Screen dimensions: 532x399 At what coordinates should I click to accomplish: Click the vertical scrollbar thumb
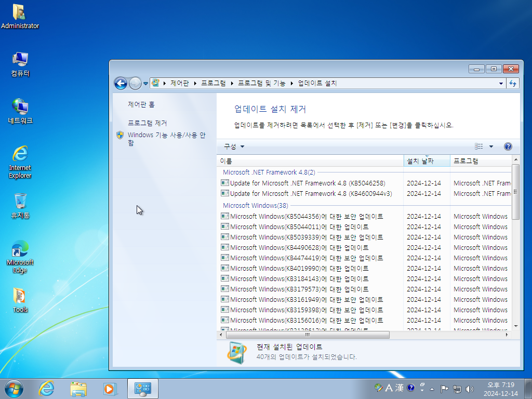click(x=516, y=192)
